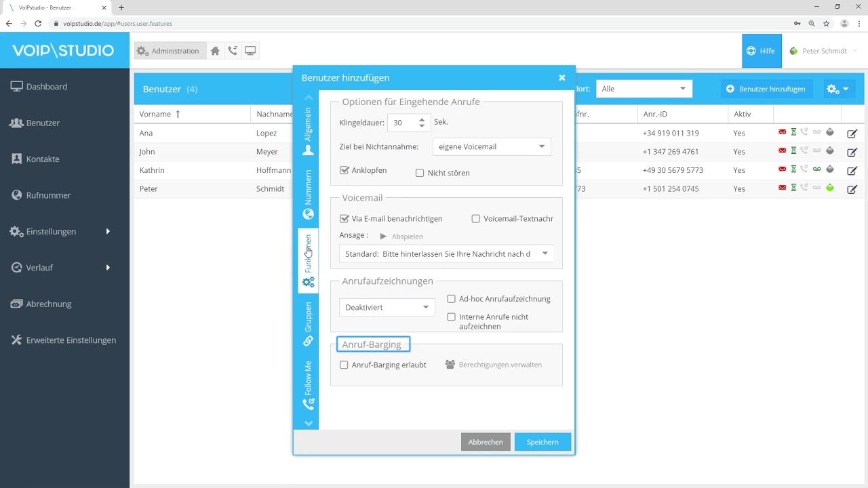Click the Abbrechen button
The height and width of the screenshot is (488, 868).
point(486,442)
